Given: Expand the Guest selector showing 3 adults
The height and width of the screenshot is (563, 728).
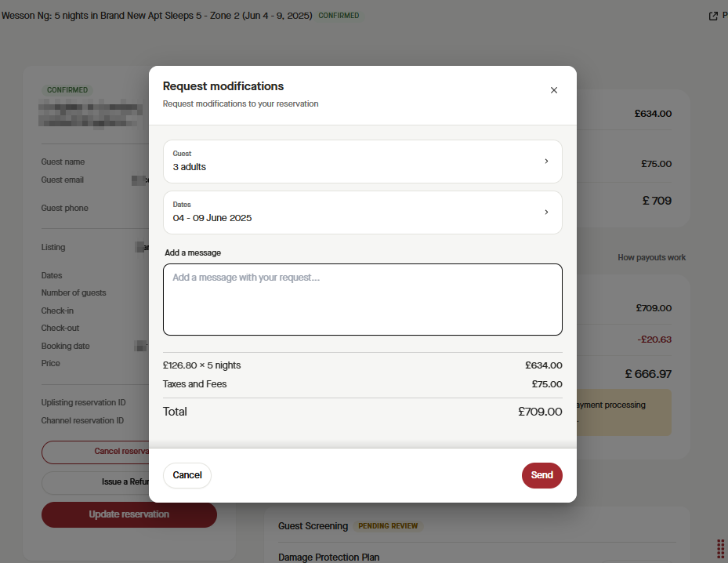Looking at the screenshot, I should click(x=363, y=162).
